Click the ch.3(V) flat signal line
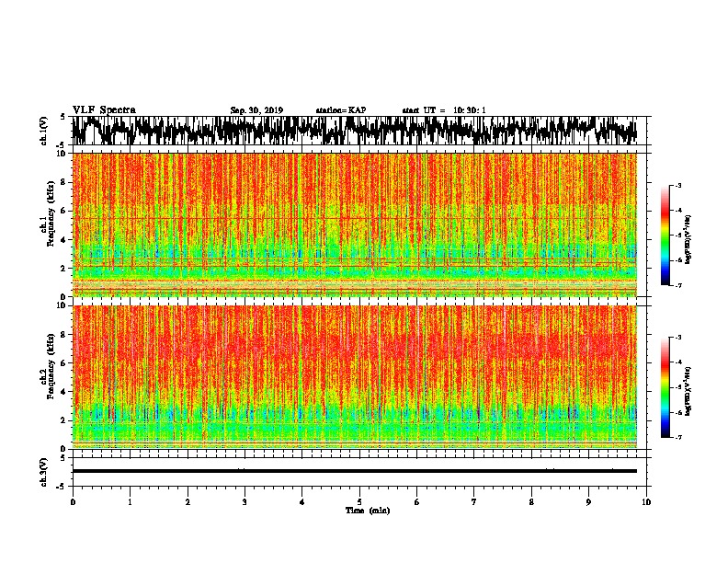This screenshot has width=728, height=563. pos(355,471)
